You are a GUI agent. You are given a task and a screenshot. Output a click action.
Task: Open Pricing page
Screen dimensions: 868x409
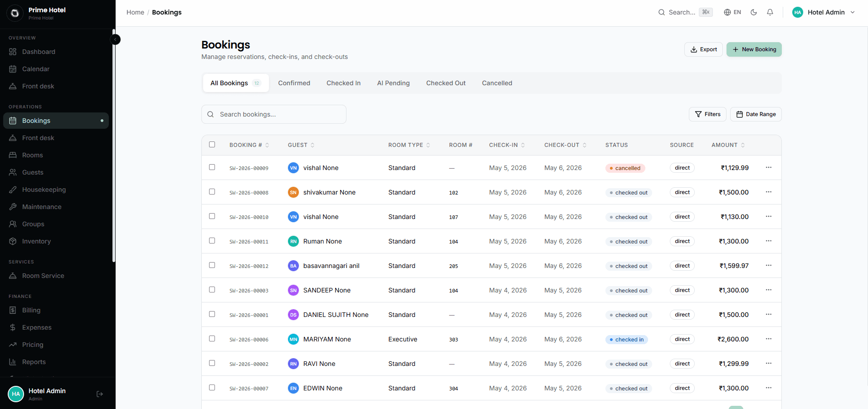(56, 345)
